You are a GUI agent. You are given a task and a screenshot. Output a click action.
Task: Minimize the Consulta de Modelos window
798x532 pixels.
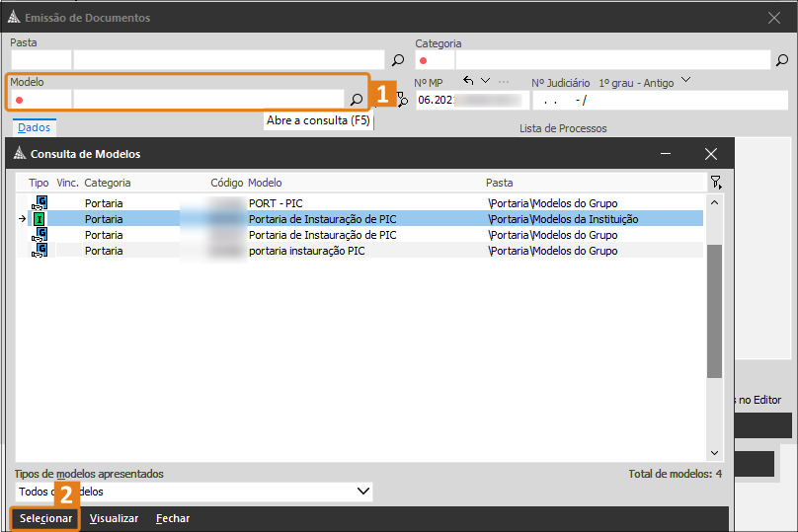667,154
